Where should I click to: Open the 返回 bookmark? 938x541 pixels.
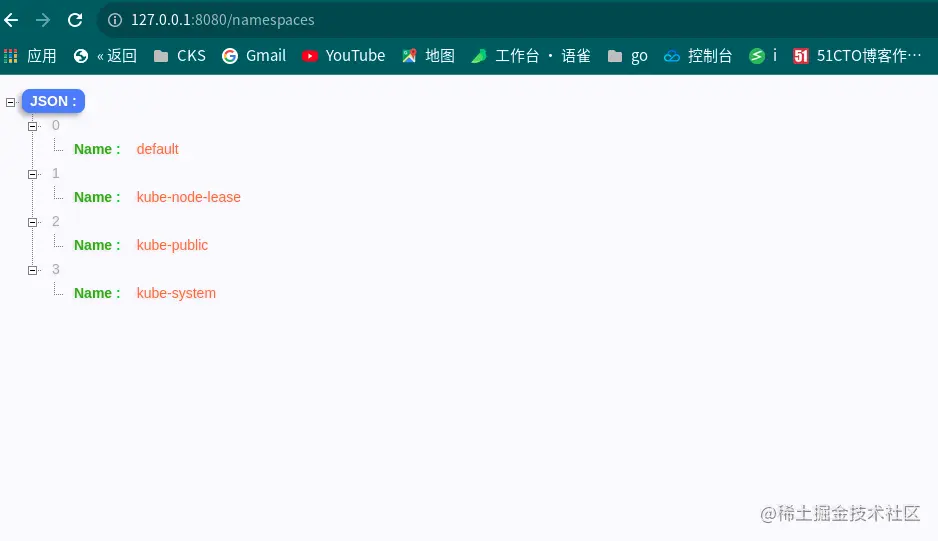(105, 56)
